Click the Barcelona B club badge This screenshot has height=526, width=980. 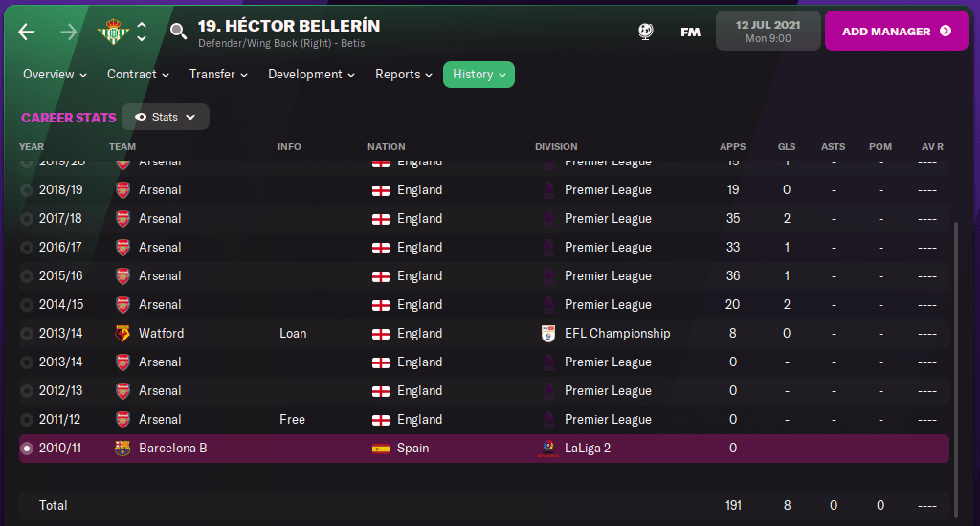point(122,449)
